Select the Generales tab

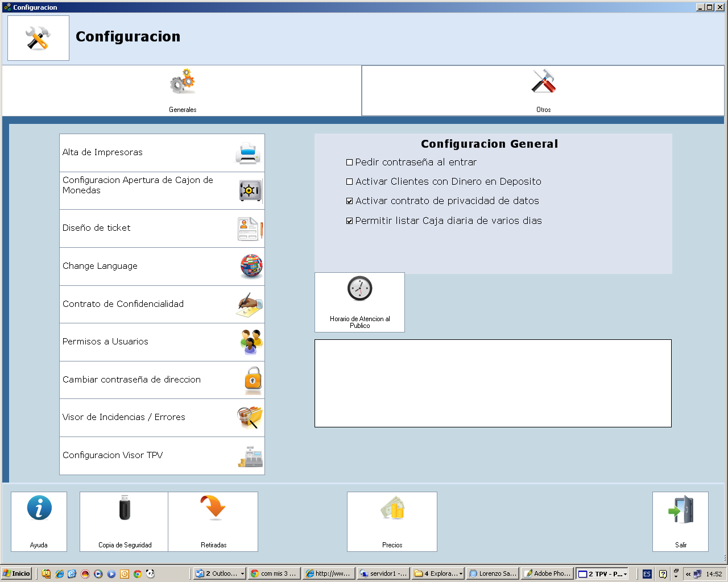click(182, 91)
